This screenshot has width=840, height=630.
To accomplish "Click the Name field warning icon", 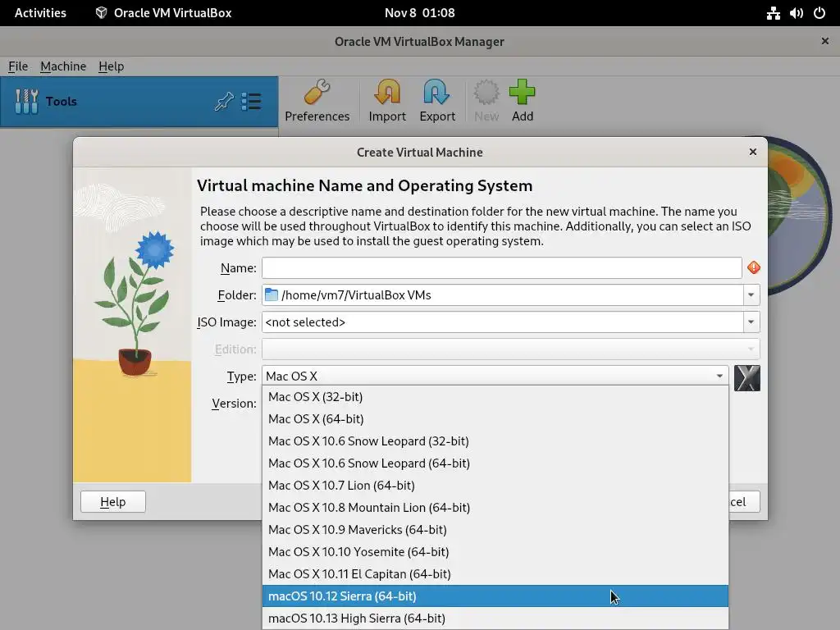I will (754, 267).
